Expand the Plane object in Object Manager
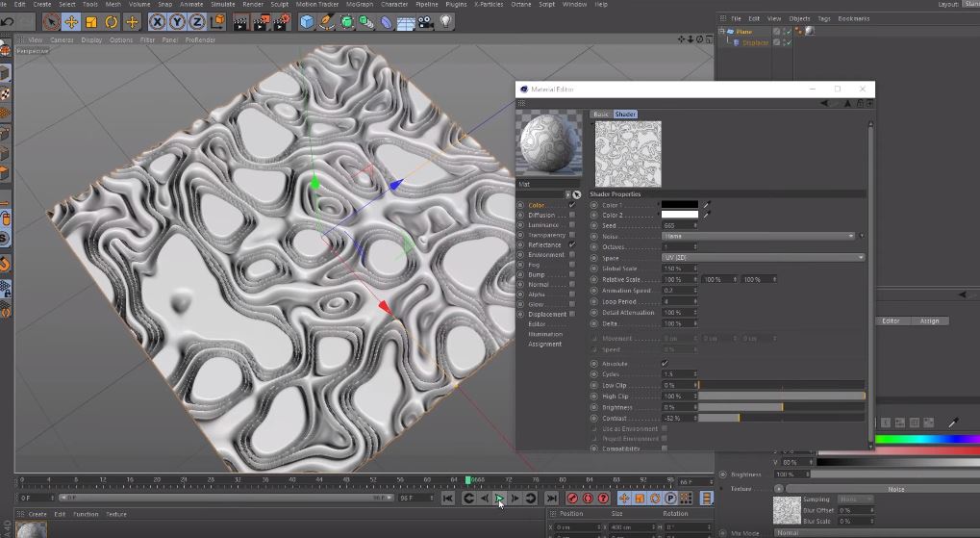This screenshot has height=538, width=980. coord(722,31)
